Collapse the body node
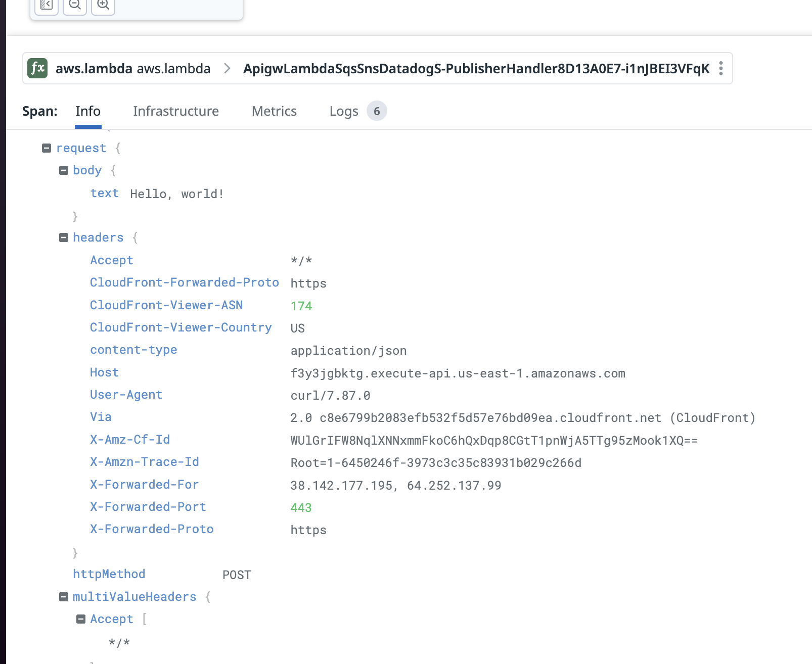Screen dimensions: 812x664 [x=64, y=170]
